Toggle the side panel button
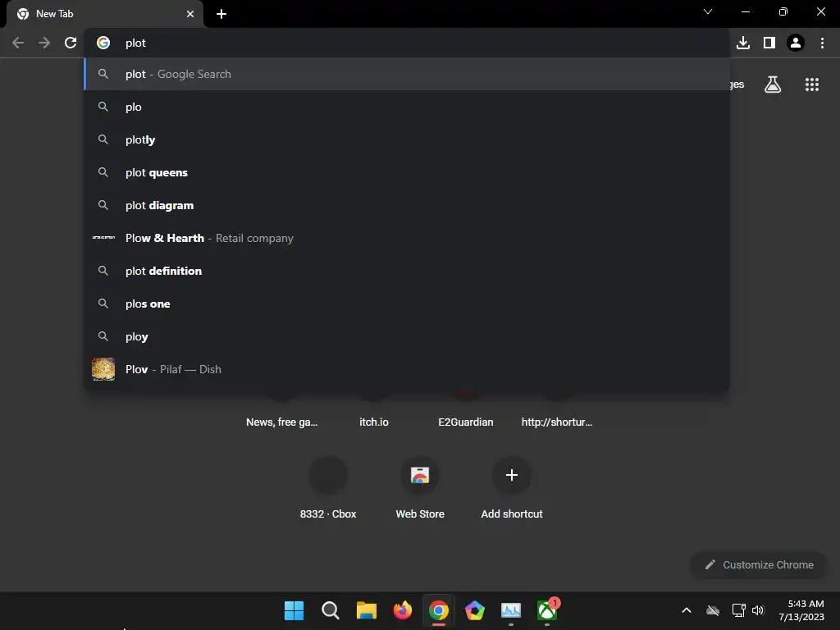Screen dimensions: 840x630 click(x=769, y=43)
